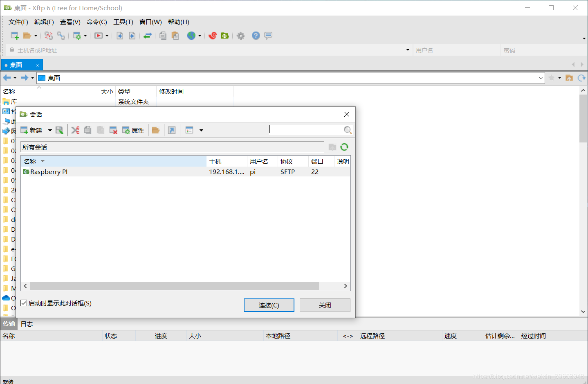Click the Save As icon in session dialog
Screen dimensions: 588x384
(x=60, y=130)
